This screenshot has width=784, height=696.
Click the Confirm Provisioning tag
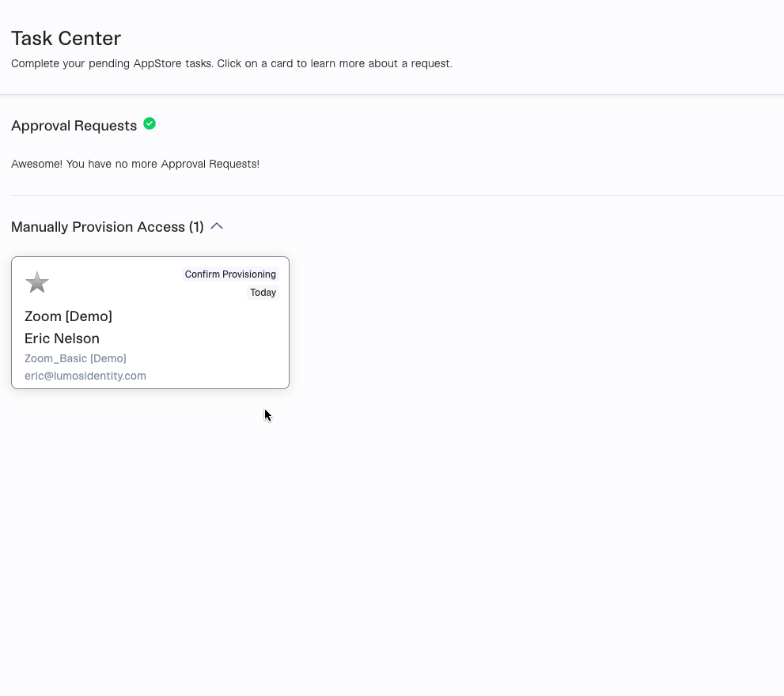[230, 274]
